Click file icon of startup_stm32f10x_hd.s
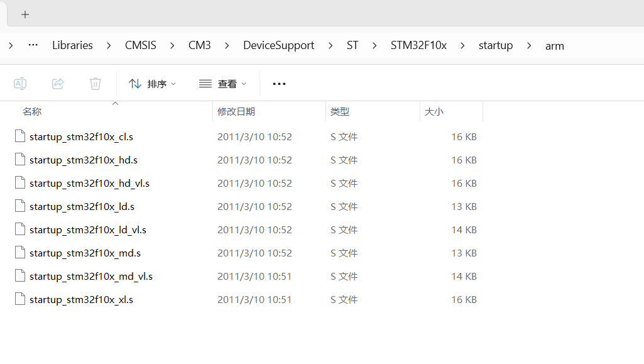Image resolution: width=644 pixels, height=364 pixels. 20,159
